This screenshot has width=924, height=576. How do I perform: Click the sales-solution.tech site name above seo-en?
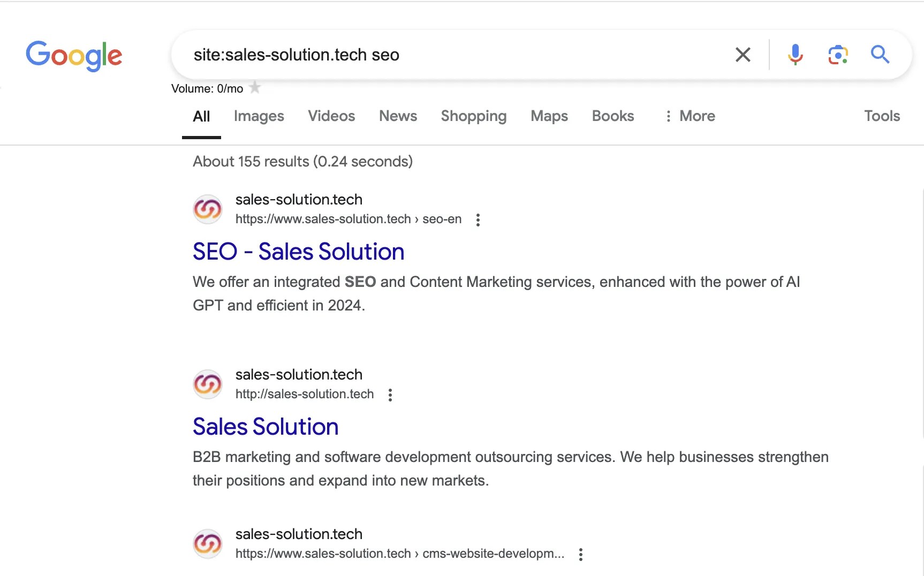click(x=299, y=200)
